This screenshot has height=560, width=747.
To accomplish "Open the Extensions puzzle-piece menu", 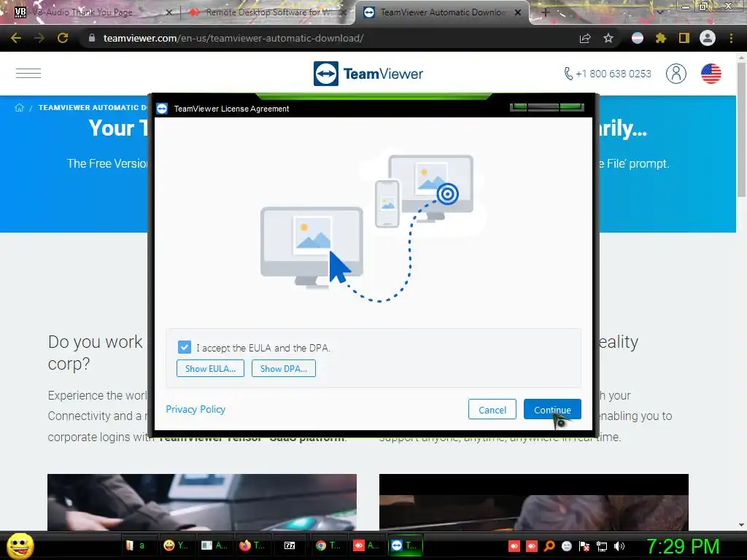I will (x=661, y=38).
